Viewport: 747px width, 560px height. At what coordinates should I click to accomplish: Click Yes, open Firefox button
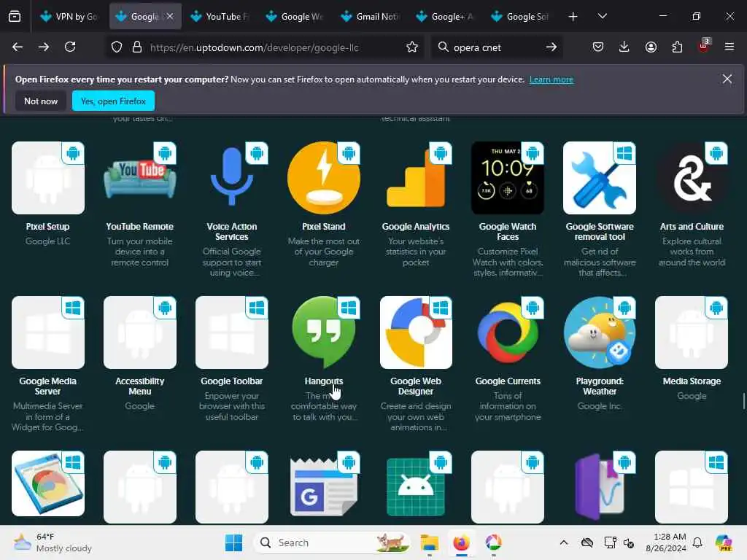pyautogui.click(x=113, y=101)
